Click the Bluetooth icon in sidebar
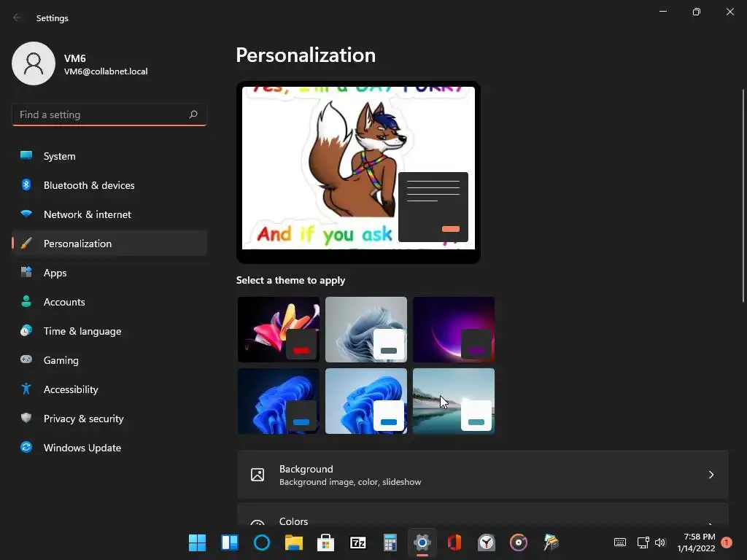 click(x=26, y=184)
